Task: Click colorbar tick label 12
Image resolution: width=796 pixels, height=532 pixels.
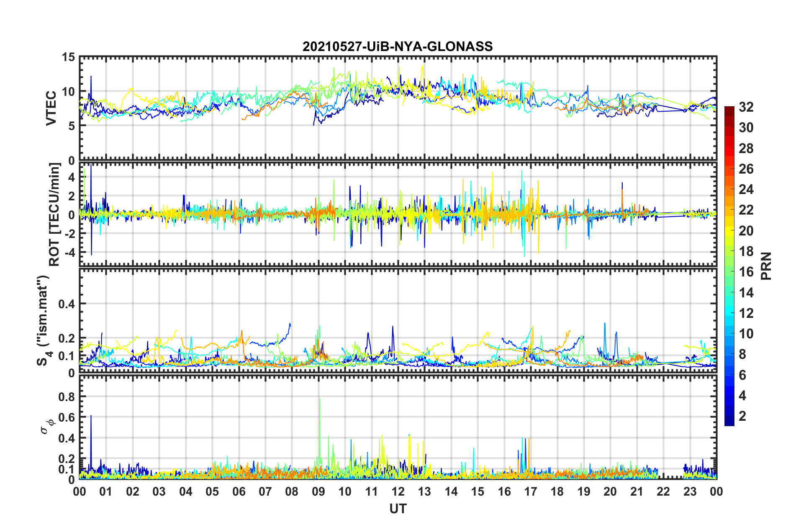Action: 746,313
